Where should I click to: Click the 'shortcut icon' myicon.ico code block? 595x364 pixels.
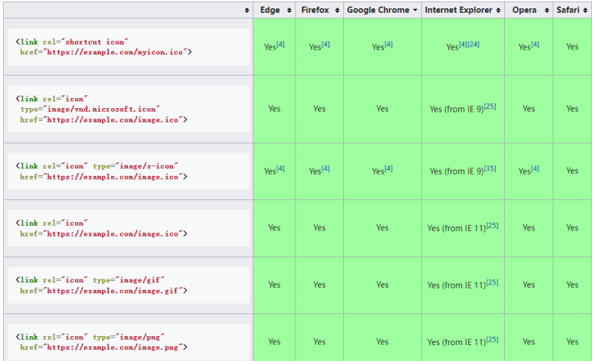(129, 47)
